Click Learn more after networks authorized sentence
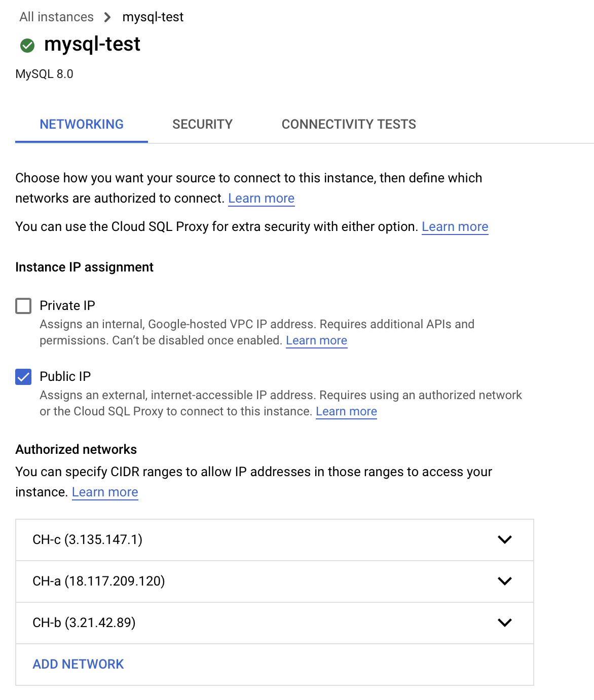Screen dimensions: 594x700 [261, 198]
